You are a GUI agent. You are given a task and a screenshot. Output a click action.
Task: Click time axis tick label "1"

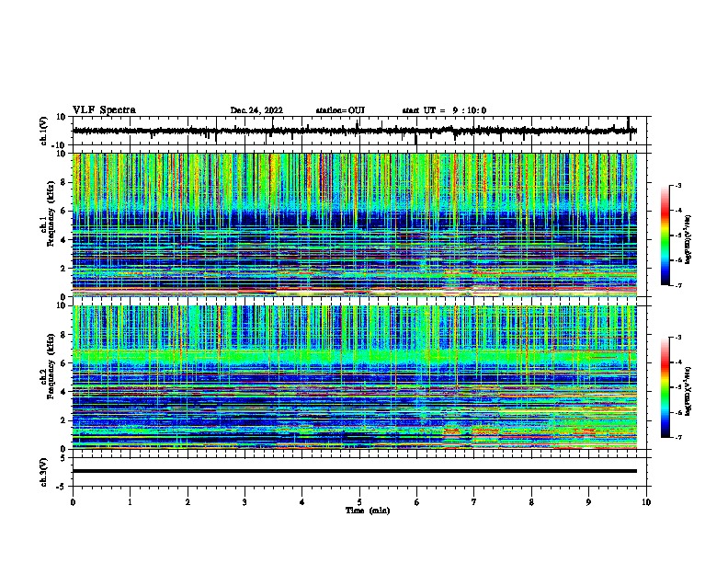[130, 502]
